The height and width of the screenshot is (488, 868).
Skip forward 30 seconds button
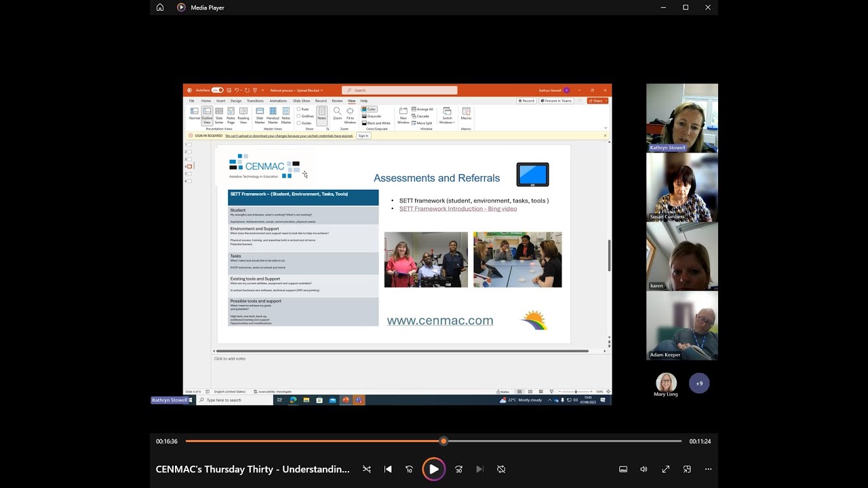(459, 469)
